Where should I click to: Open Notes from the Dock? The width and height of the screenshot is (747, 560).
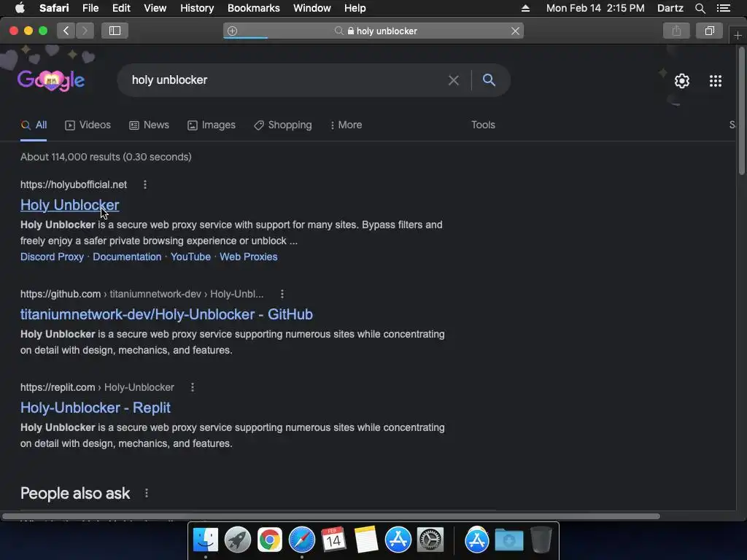point(366,540)
